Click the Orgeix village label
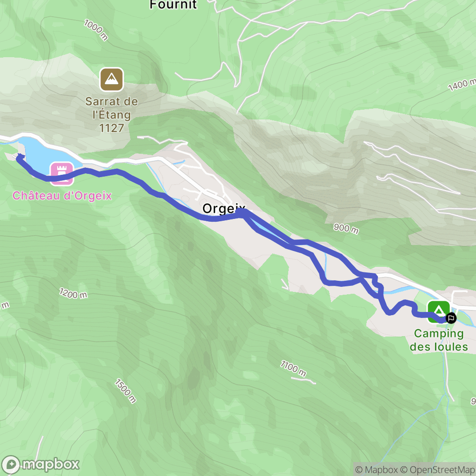This screenshot has height=476, width=476. (224, 209)
